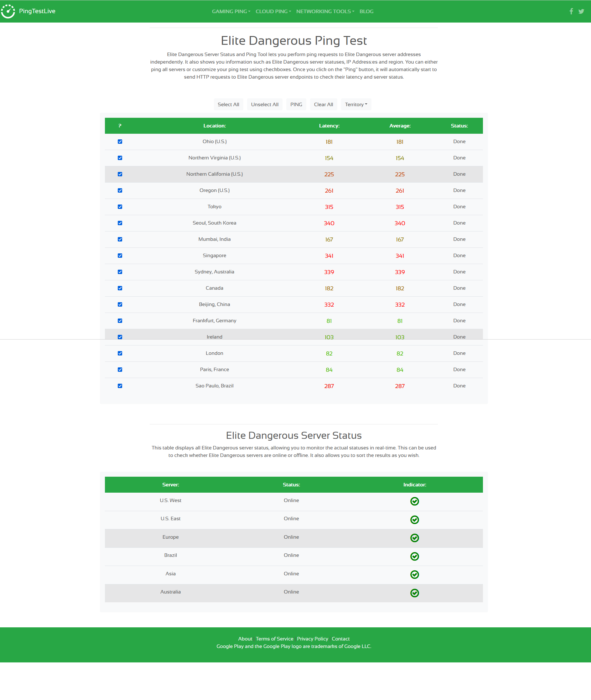Screen dimensions: 591x700
Task: Open the Facebook icon link
Action: (571, 11)
